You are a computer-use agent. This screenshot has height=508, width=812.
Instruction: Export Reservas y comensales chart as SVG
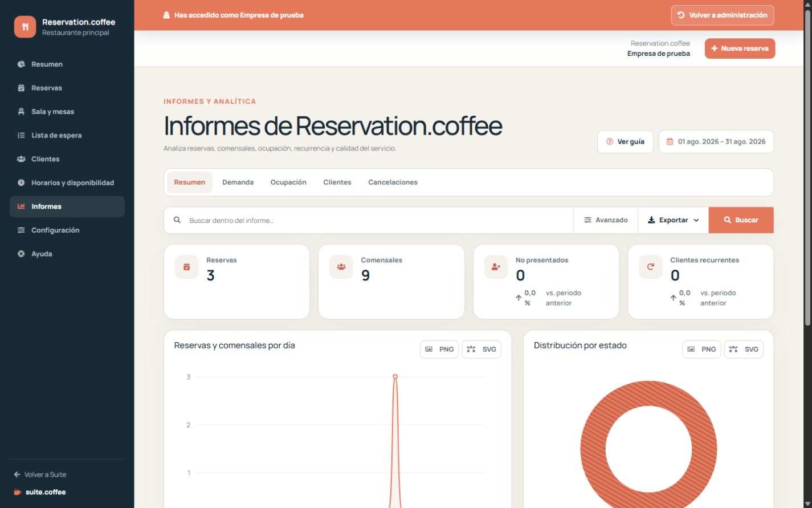click(x=482, y=349)
